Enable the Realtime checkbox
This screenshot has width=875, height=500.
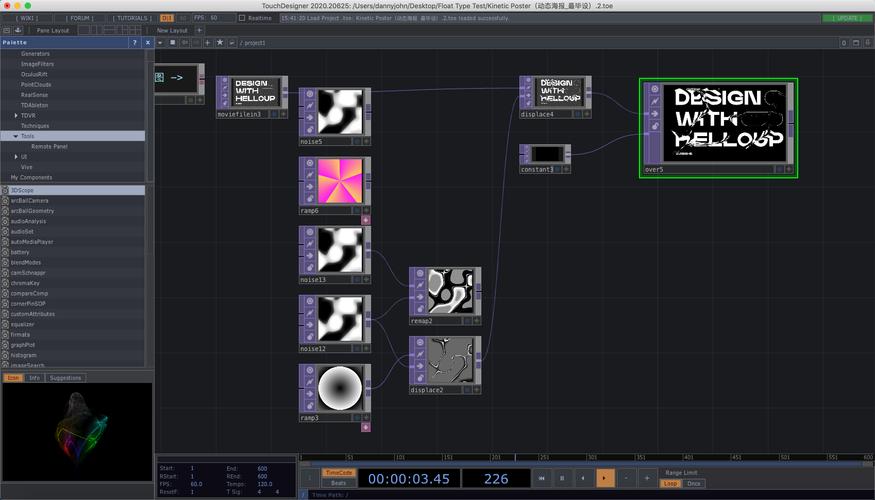click(x=242, y=18)
